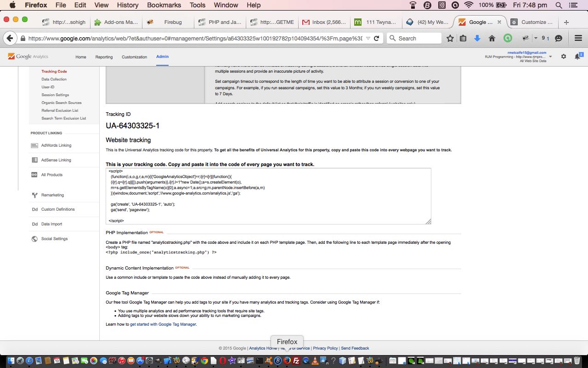Open the Firebug bug icon
This screenshot has width=588, height=368.
pos(526,38)
